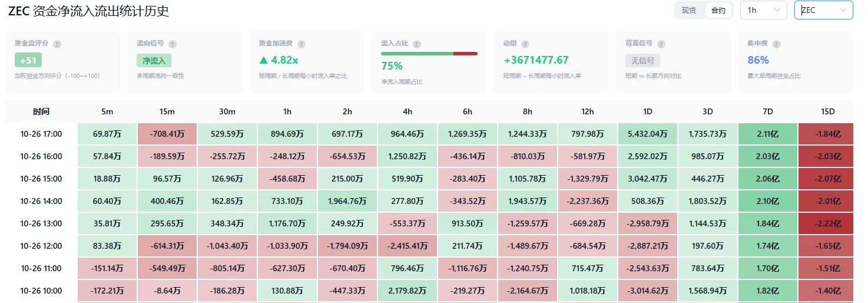Viewport: 868px width, 303px height.
Task: Click the 10-26 11:00 row time
Action: [41, 268]
